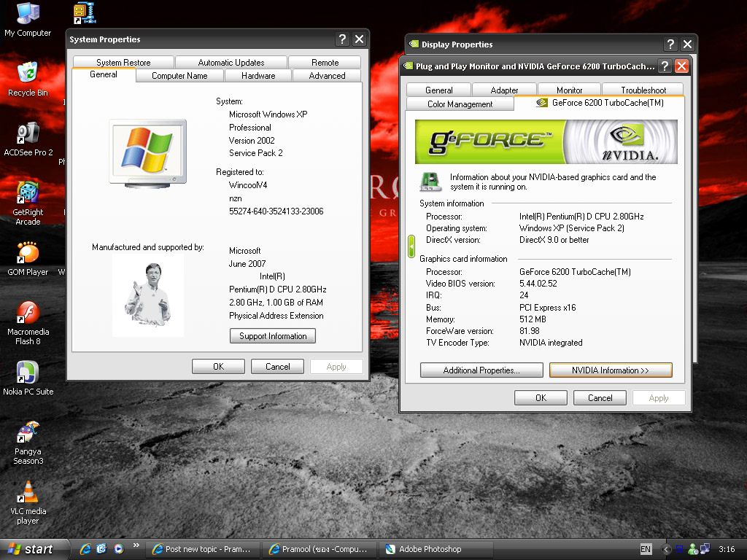Viewport: 747px width, 560px height.
Task: Launch VLC media player from the desktop
Action: coord(28,494)
